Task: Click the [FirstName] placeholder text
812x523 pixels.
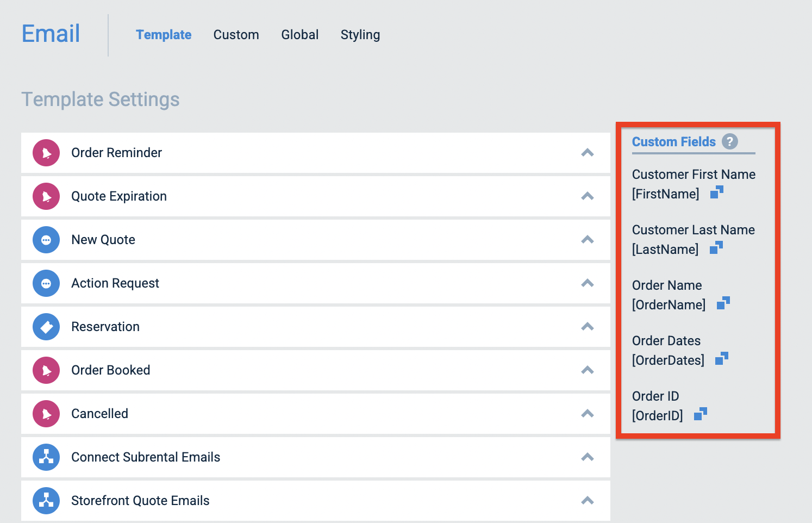Action: click(666, 194)
